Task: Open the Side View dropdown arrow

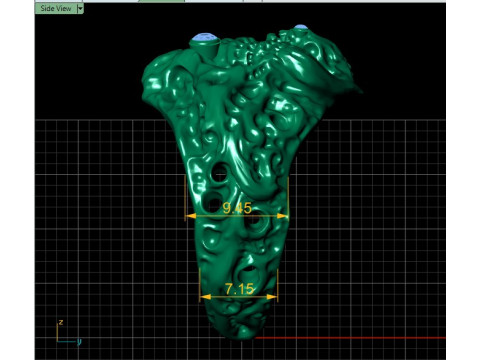Action: [x=80, y=9]
